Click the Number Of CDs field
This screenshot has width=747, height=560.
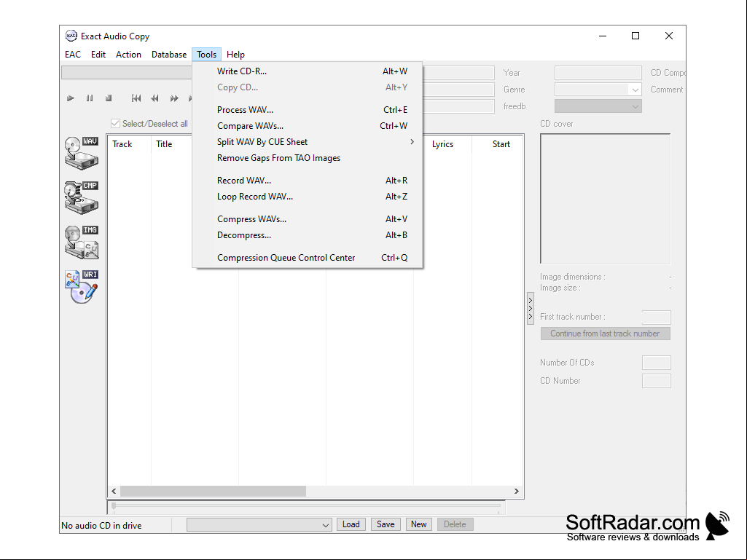[656, 363]
